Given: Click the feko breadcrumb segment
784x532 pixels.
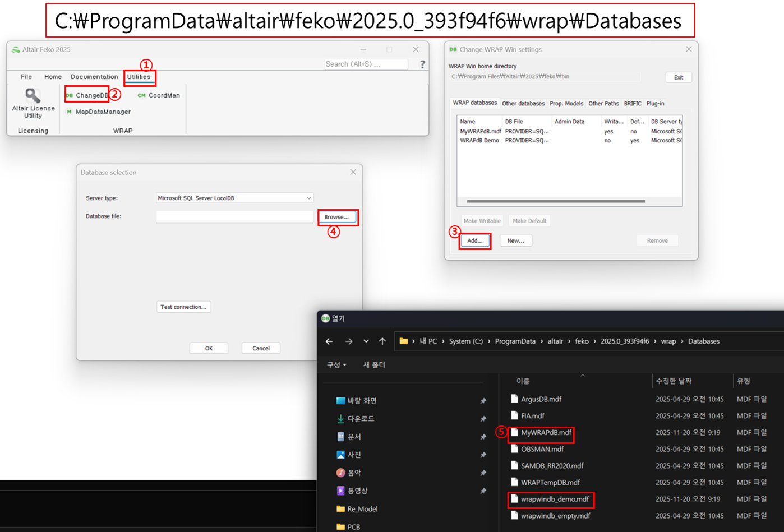Looking at the screenshot, I should [x=582, y=341].
